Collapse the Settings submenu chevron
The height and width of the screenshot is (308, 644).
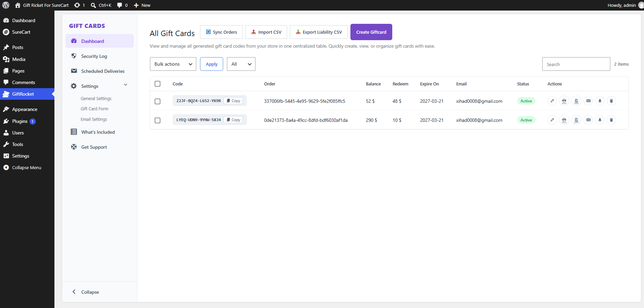[x=126, y=85]
